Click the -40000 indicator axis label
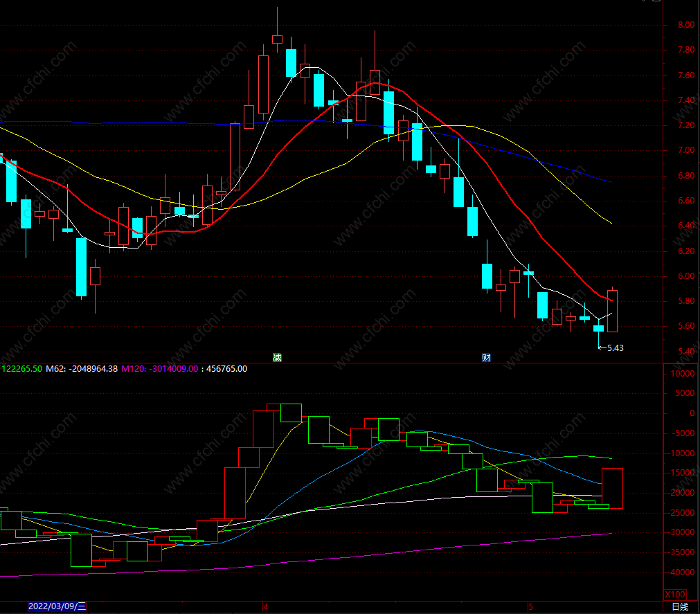This screenshot has height=614, width=700. click(x=681, y=572)
